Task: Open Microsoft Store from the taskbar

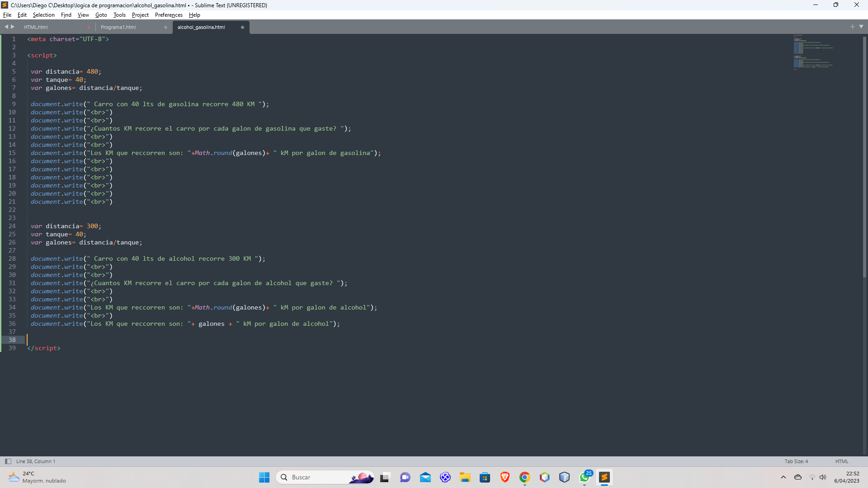Action: [485, 477]
